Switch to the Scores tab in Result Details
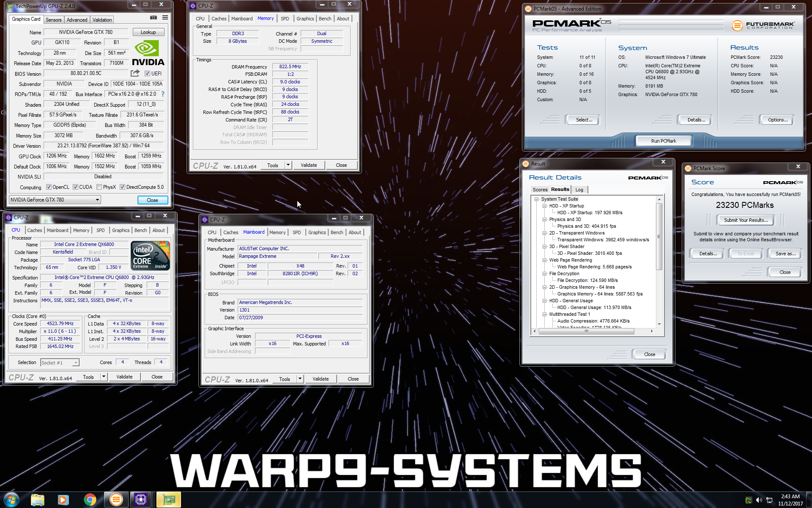Image resolution: width=812 pixels, height=508 pixels. [540, 190]
